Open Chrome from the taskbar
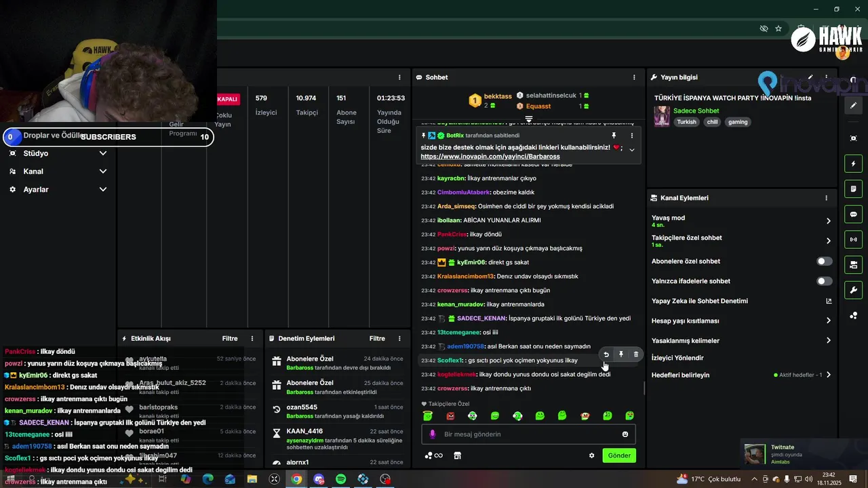868x488 pixels. pos(296,479)
